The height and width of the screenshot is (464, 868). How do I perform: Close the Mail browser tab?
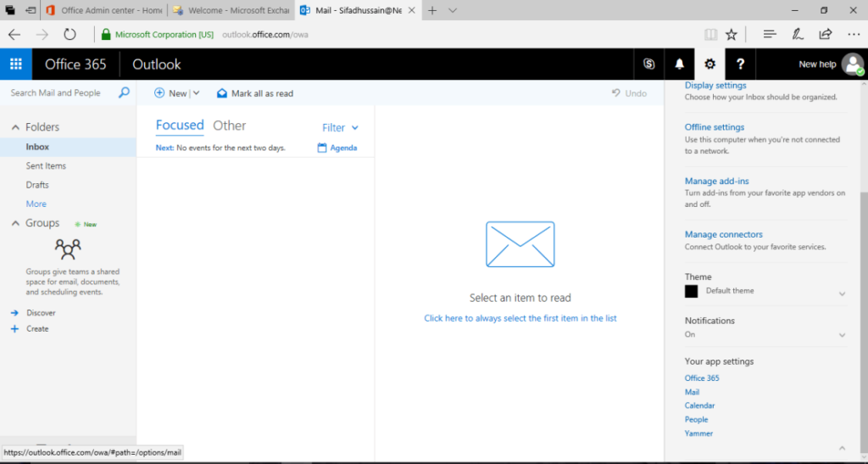[411, 10]
